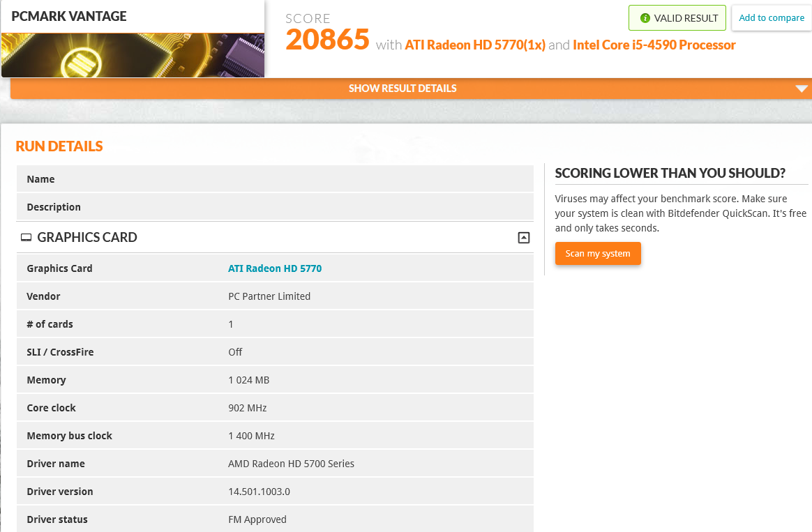Select the vendor value PC Partner Limited
The height and width of the screenshot is (532, 812).
tap(269, 296)
